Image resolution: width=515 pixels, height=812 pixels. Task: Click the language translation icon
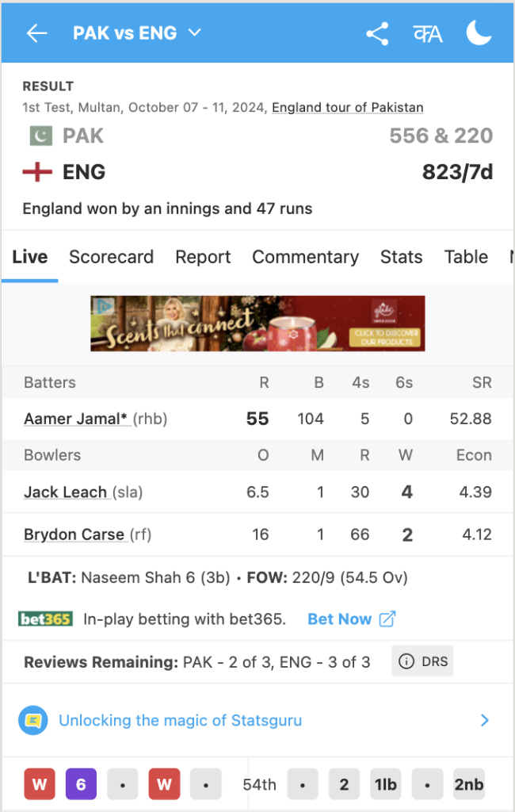[x=427, y=33]
